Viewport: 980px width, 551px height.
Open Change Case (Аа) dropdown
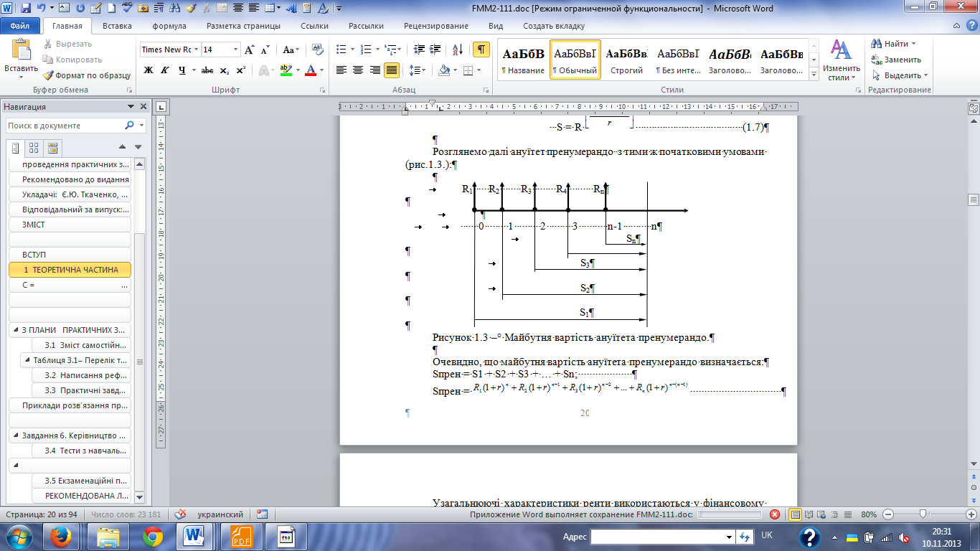pos(291,50)
